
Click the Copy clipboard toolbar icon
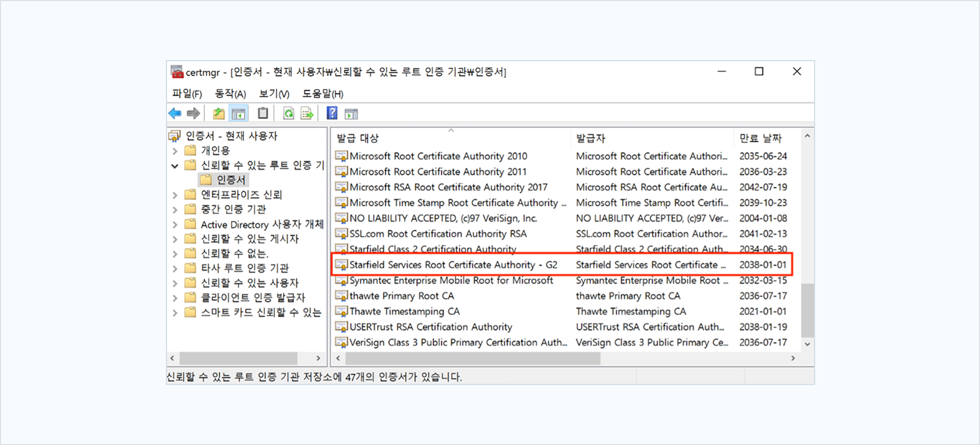263,113
